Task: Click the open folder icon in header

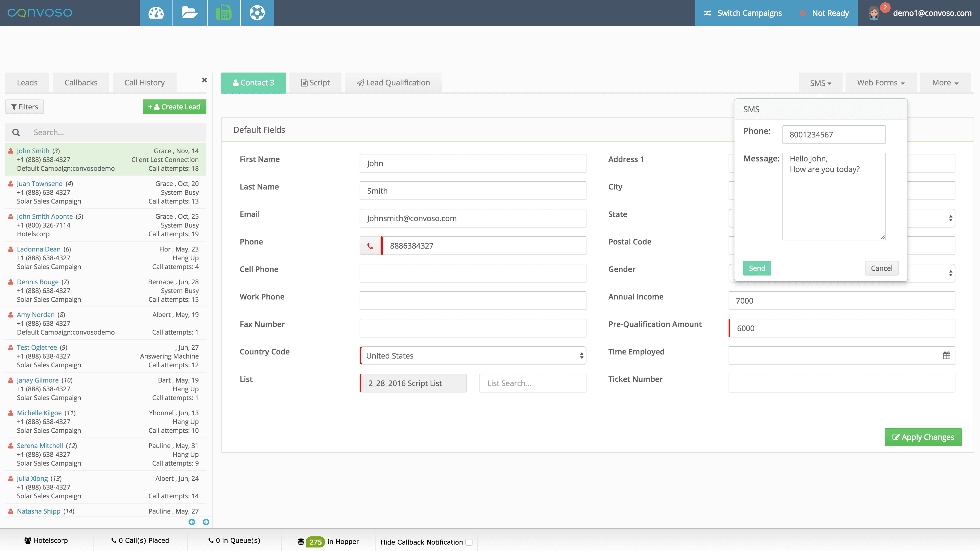Action: coord(189,13)
